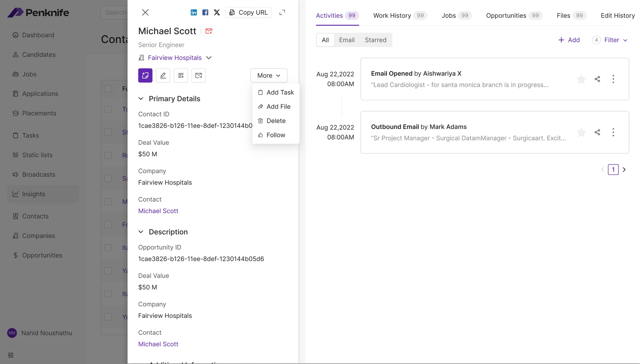Click the Search input field
640x364 pixels.
[x=114, y=12]
